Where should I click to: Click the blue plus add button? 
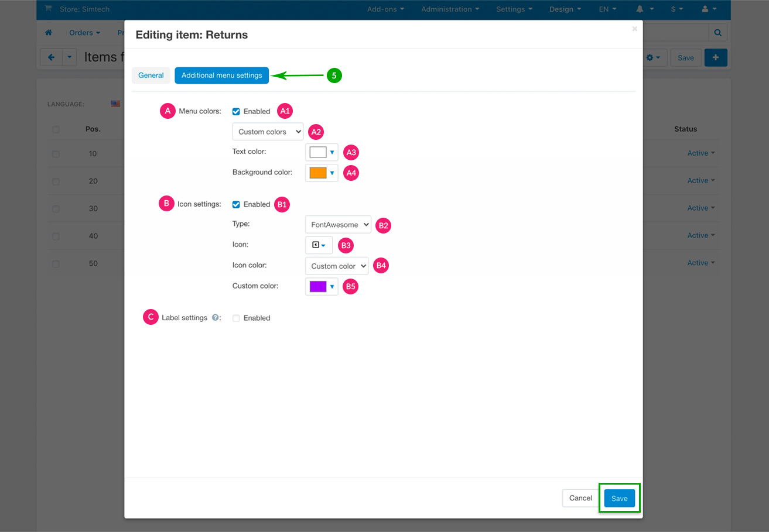click(x=716, y=57)
